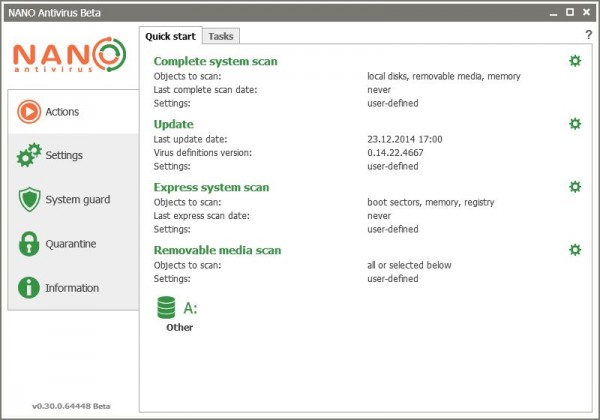This screenshot has height=420, width=600.
Task: Start the Complete system scan
Action: tap(215, 61)
